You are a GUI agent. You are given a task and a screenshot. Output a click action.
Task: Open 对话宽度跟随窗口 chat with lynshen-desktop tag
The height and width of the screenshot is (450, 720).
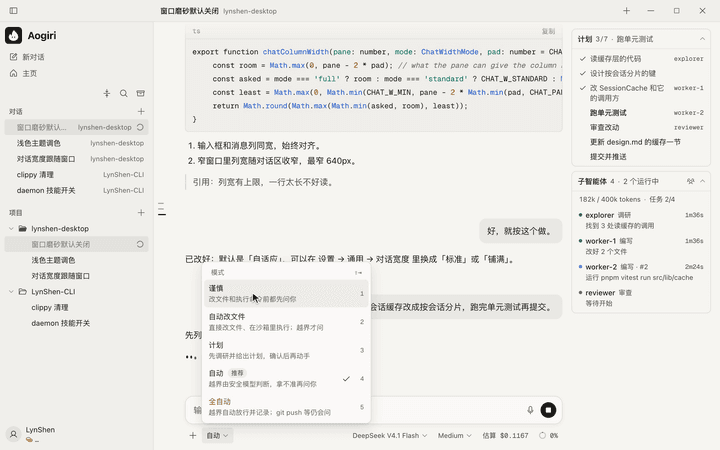click(x=77, y=159)
